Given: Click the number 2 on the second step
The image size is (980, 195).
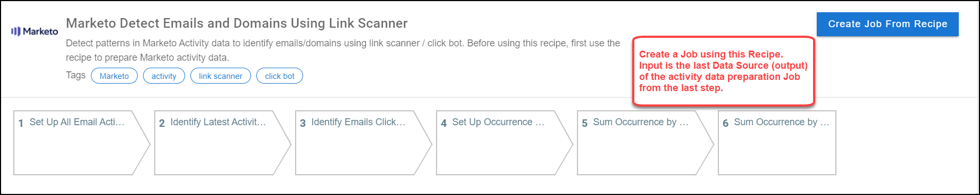Looking at the screenshot, I should (x=162, y=123).
